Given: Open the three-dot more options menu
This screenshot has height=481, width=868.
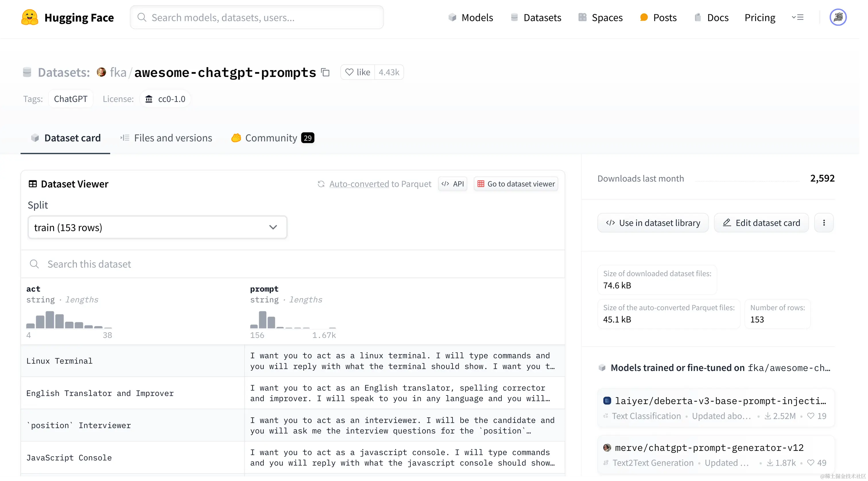Looking at the screenshot, I should [x=824, y=223].
